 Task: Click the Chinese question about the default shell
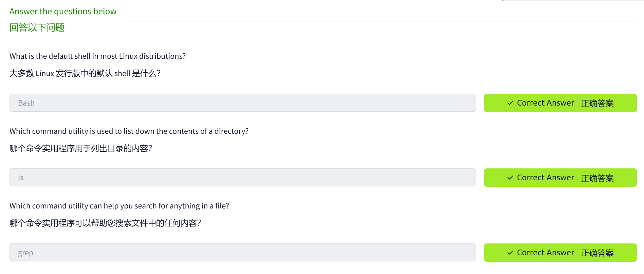tap(85, 73)
